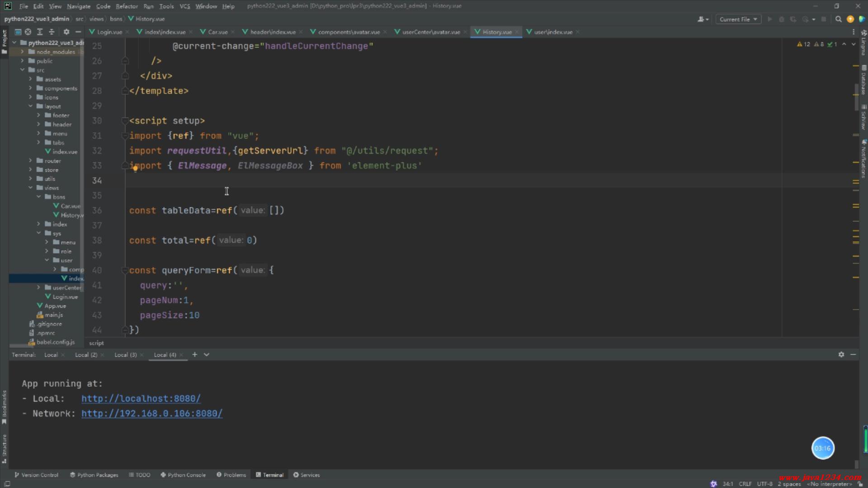Open Current File run configuration dropdown
868x488 pixels.
click(x=738, y=19)
